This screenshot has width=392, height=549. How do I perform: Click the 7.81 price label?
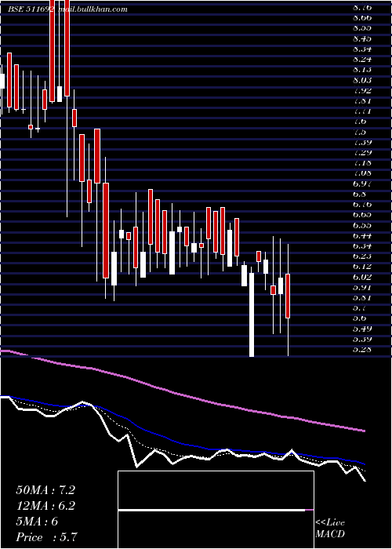click(362, 101)
